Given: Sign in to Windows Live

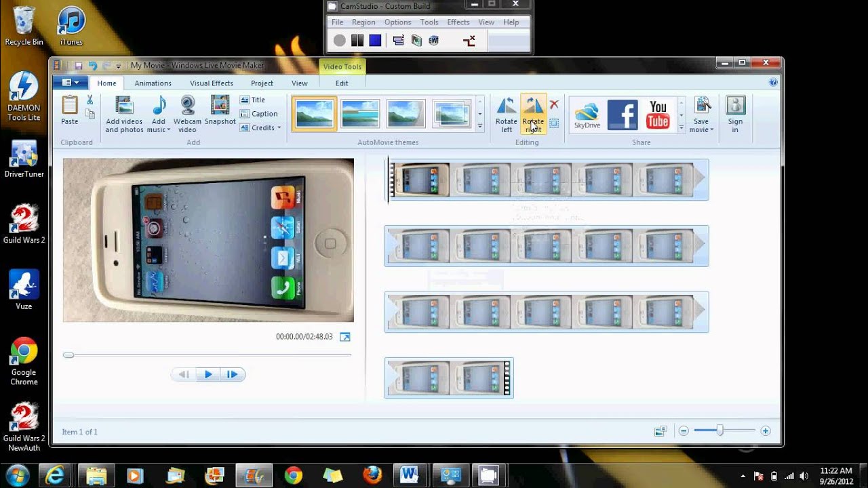Looking at the screenshot, I should point(735,114).
